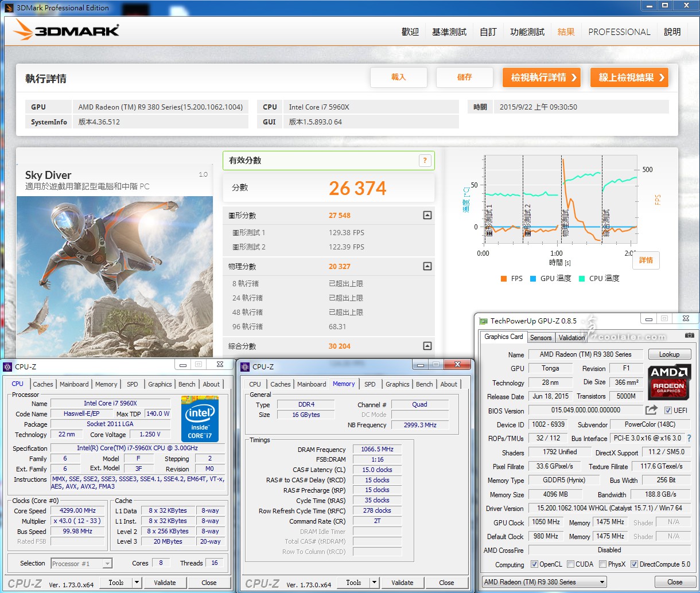
Task: Open the 功能測試 tab in 3DMark
Action: (x=527, y=32)
